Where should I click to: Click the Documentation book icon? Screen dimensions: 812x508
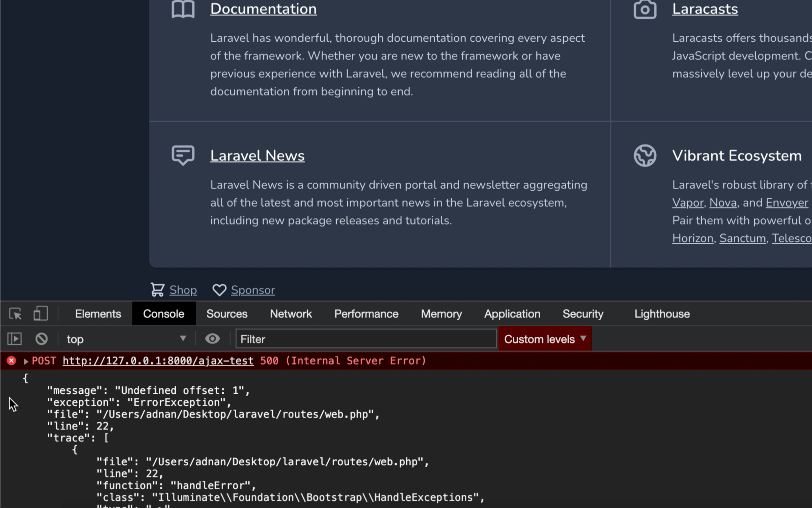(183, 9)
